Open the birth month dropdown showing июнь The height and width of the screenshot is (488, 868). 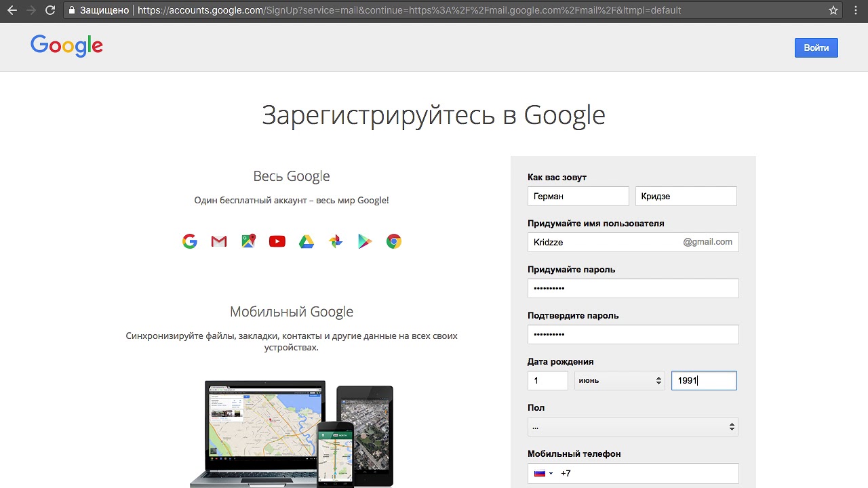(619, 380)
